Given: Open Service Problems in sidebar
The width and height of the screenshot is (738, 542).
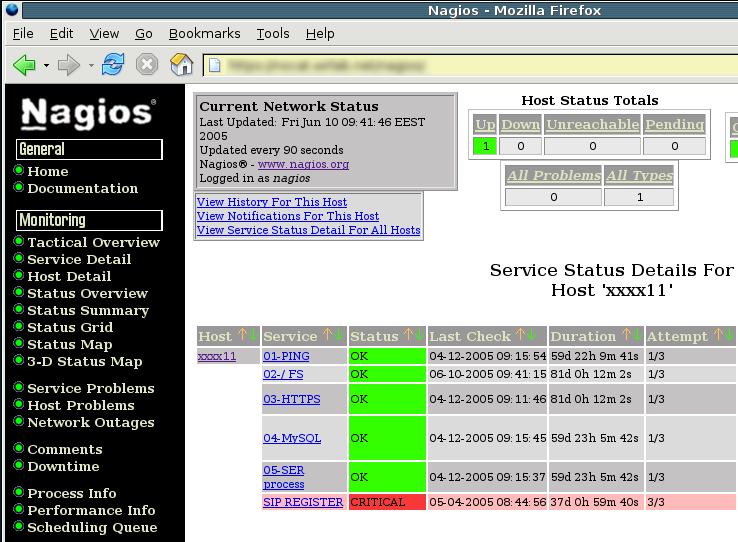Looking at the screenshot, I should coord(90,388).
